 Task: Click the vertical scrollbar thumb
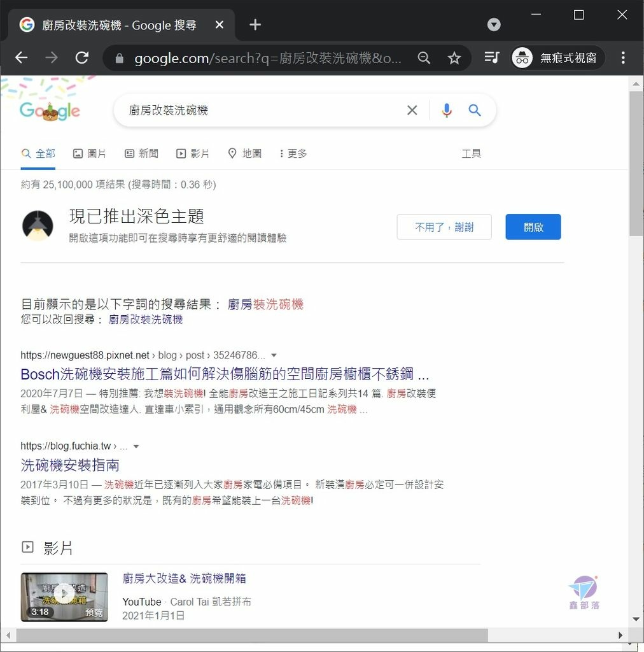tap(636, 164)
